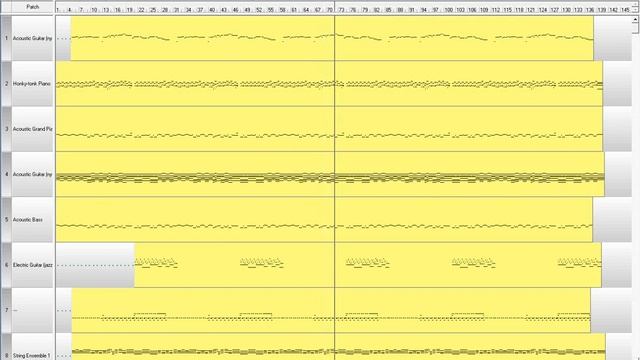Click measure 73 on the ruler
Image resolution: width=640 pixels, height=360 pixels.
point(341,10)
